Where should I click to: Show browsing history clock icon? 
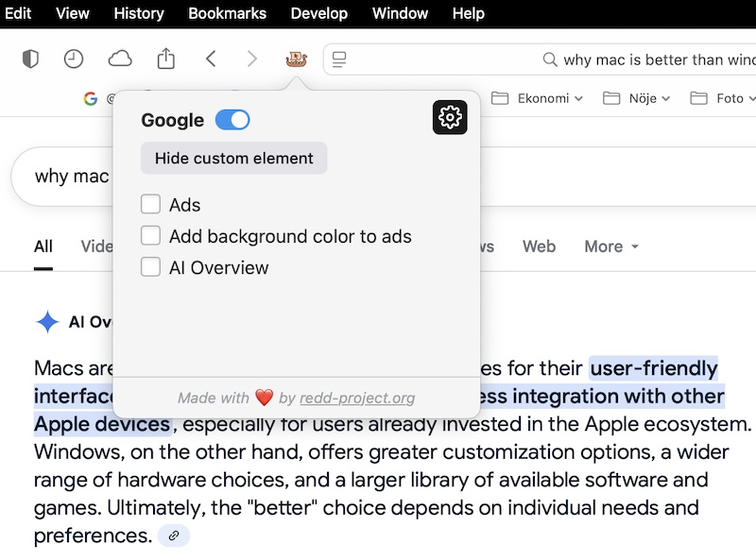tap(74, 59)
